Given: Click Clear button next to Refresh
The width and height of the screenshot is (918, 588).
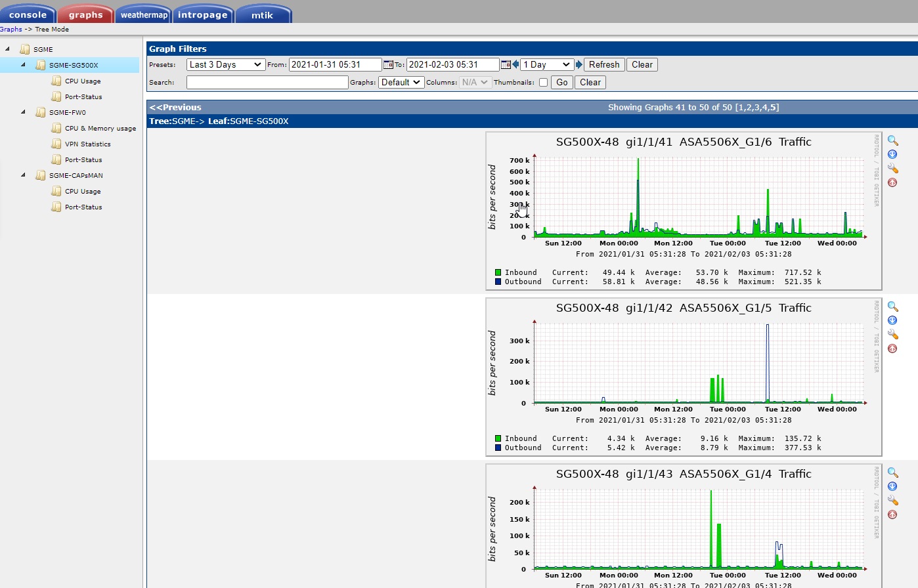Looking at the screenshot, I should coord(642,64).
